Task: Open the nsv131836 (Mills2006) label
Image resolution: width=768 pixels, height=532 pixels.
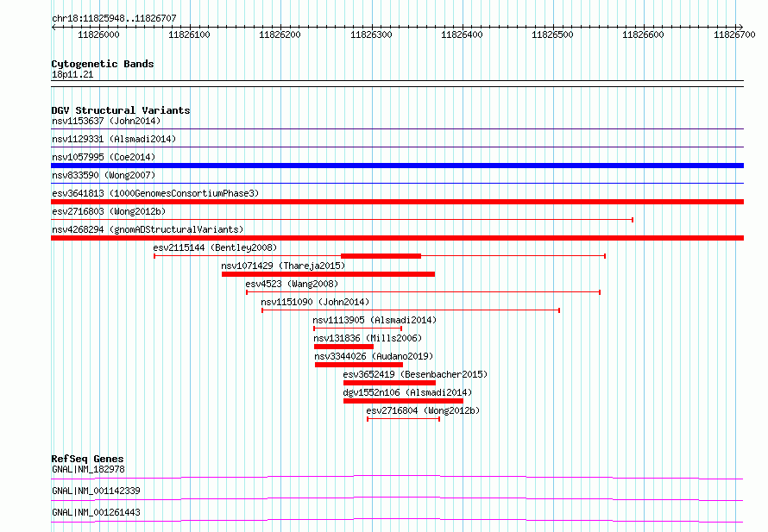Action: pos(368,338)
